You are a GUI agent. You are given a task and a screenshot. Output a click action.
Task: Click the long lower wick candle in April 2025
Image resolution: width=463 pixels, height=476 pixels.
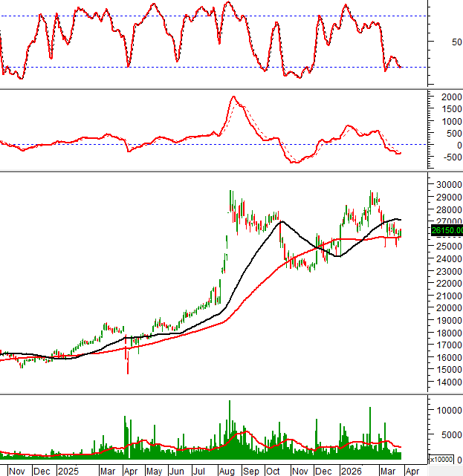(x=128, y=364)
